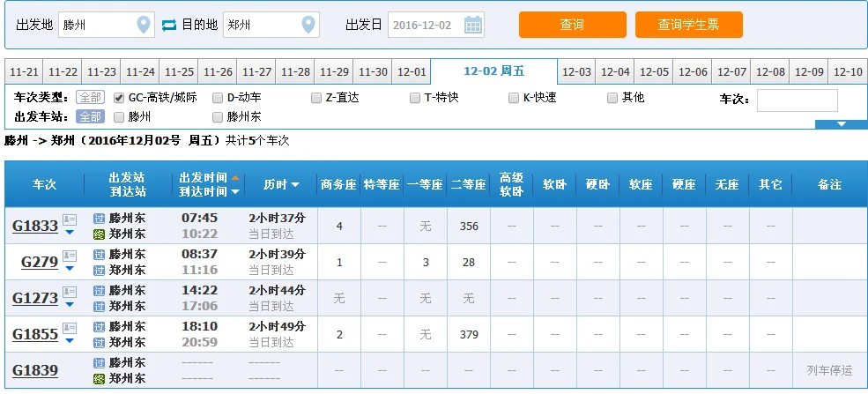Select the 11-30 date tab
Screen dimensions: 868x394
click(373, 72)
